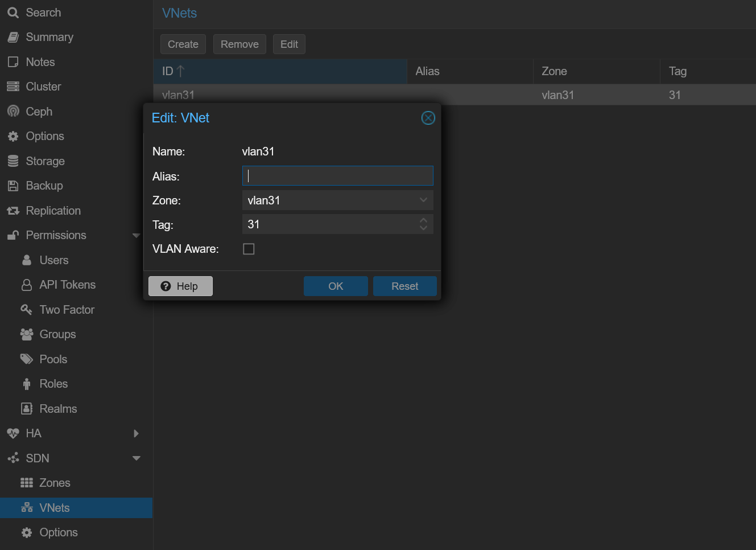Collapse the SDN section chevron
Viewport: 756px width, 550px height.
136,458
